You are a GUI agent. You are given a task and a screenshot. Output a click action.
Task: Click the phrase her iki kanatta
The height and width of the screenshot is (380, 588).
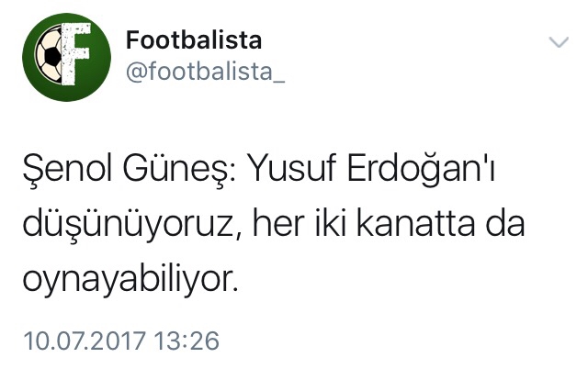(364, 223)
